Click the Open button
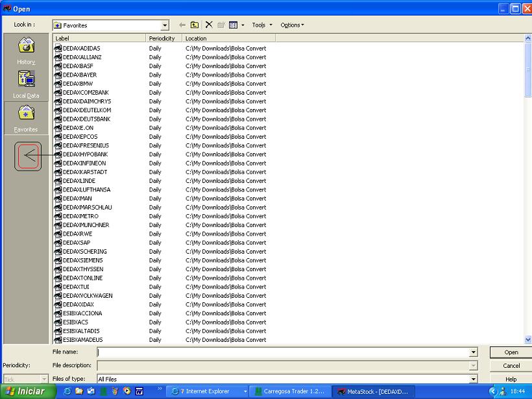 (511, 352)
